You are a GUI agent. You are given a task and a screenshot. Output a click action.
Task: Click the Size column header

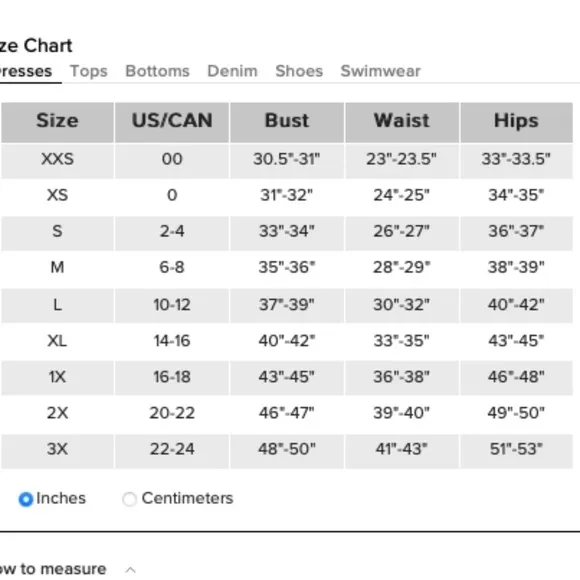57,122
